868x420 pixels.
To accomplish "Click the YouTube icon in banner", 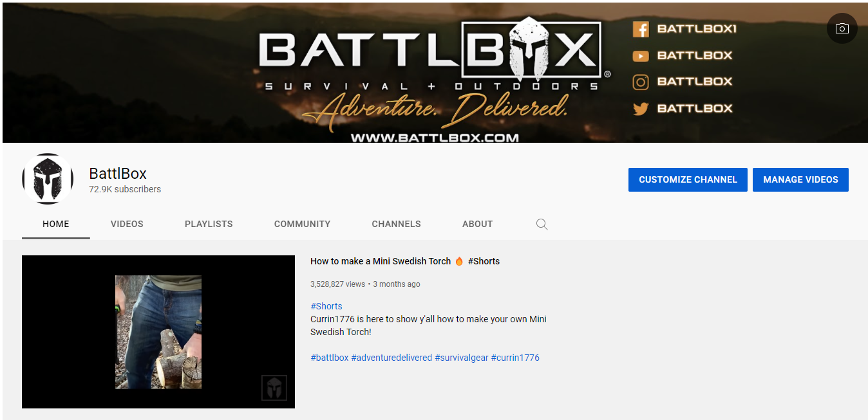I will [640, 56].
